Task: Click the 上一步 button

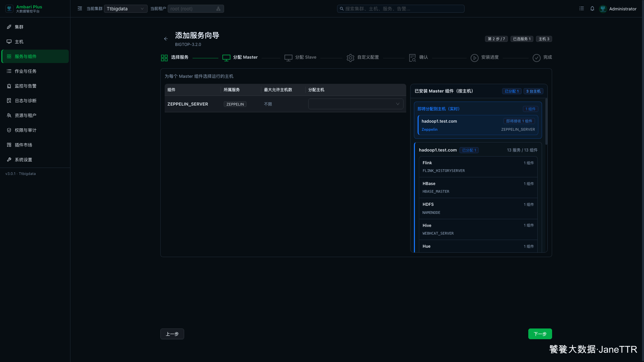Action: click(x=172, y=334)
